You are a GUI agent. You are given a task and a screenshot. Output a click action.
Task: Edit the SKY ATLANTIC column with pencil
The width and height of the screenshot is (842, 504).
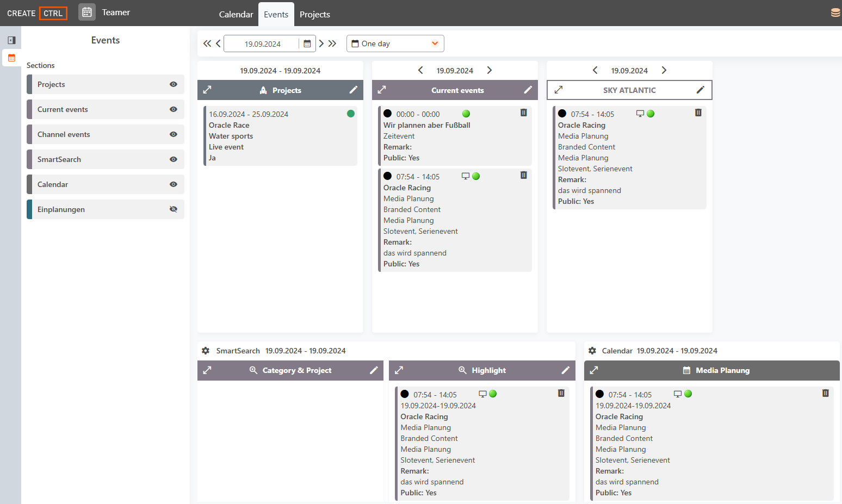pos(701,90)
